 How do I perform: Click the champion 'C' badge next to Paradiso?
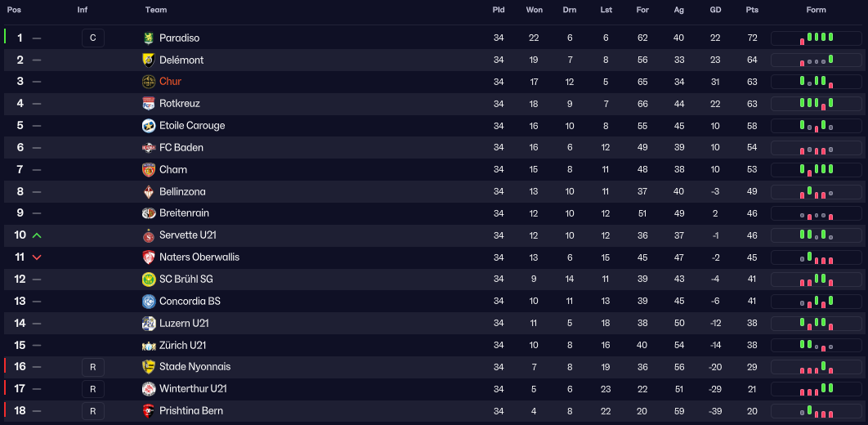[x=93, y=38]
